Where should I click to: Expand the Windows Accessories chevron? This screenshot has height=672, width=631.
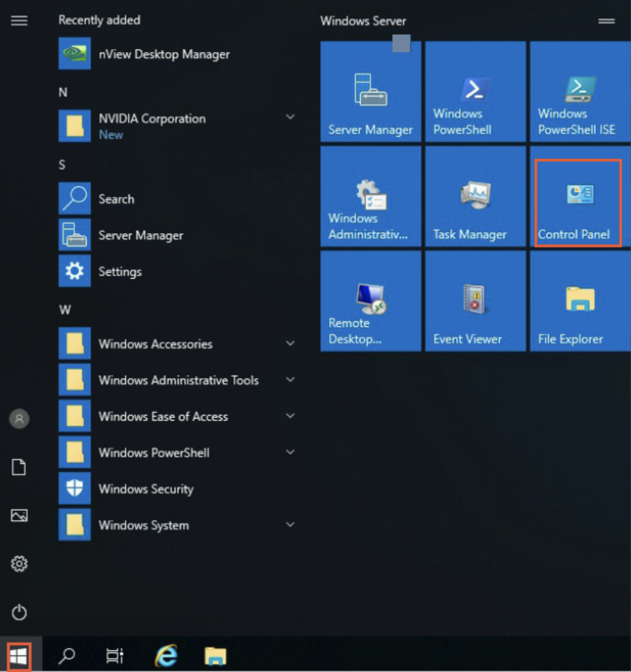290,343
